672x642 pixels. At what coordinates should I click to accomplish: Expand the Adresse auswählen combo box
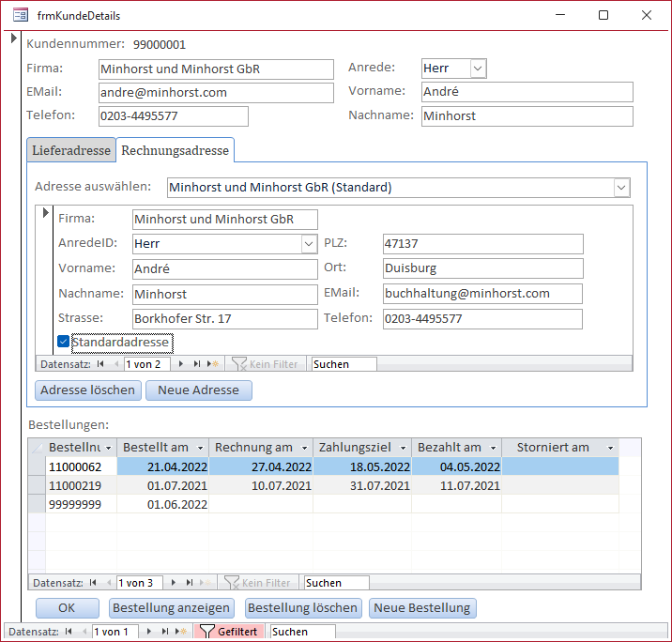[621, 188]
